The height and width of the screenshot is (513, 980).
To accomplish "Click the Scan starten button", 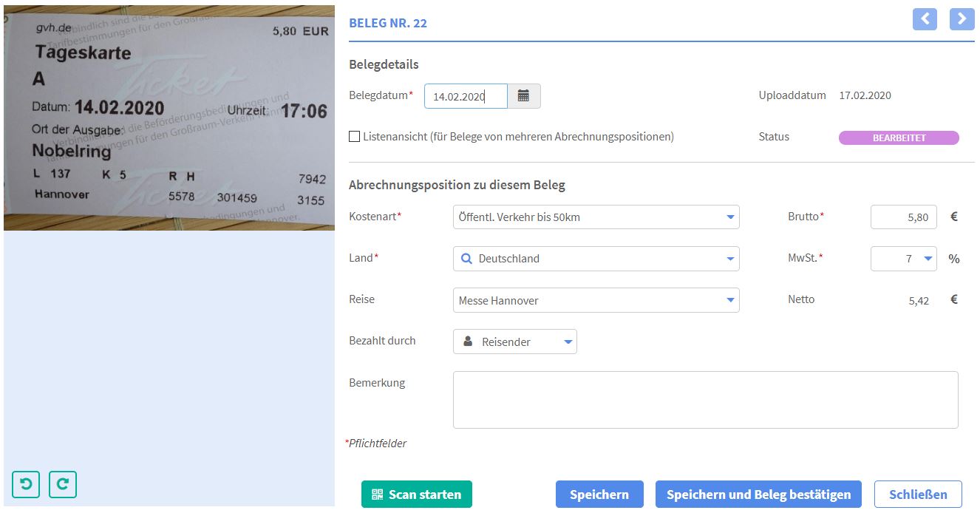I will coord(416,495).
